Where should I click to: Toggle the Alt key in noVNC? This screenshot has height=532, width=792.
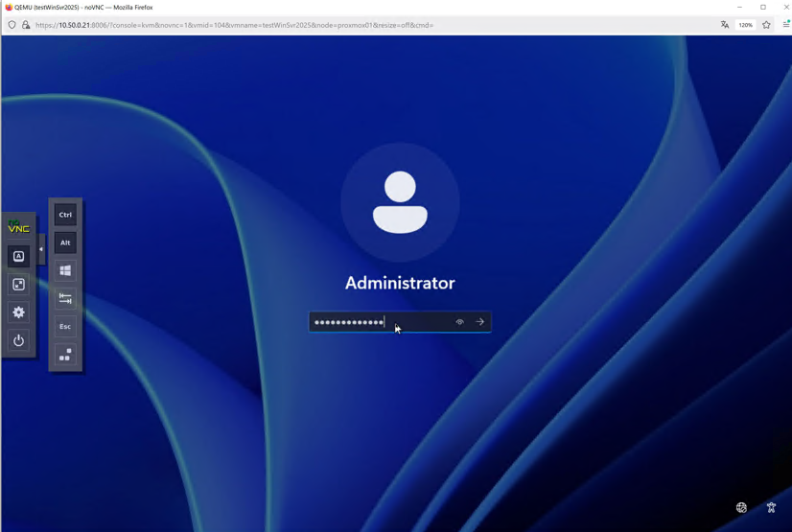[x=65, y=243]
